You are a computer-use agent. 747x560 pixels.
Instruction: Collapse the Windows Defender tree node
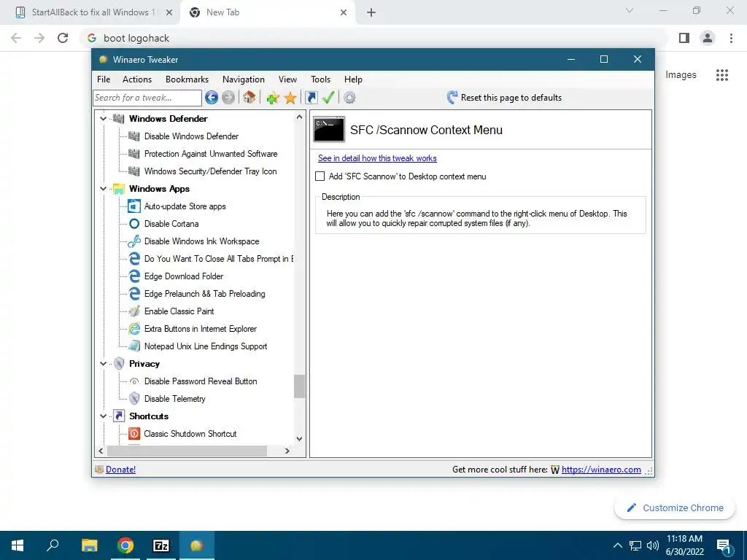click(103, 119)
